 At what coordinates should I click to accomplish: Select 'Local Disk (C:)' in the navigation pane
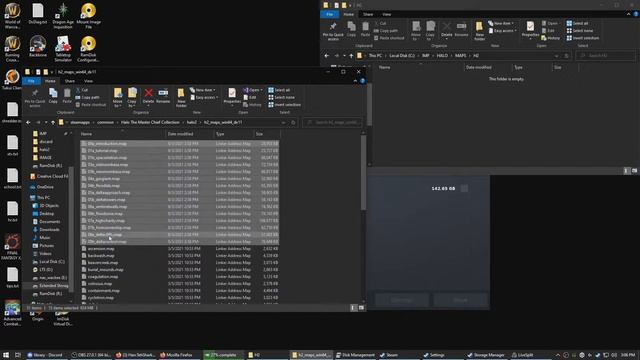(x=52, y=262)
